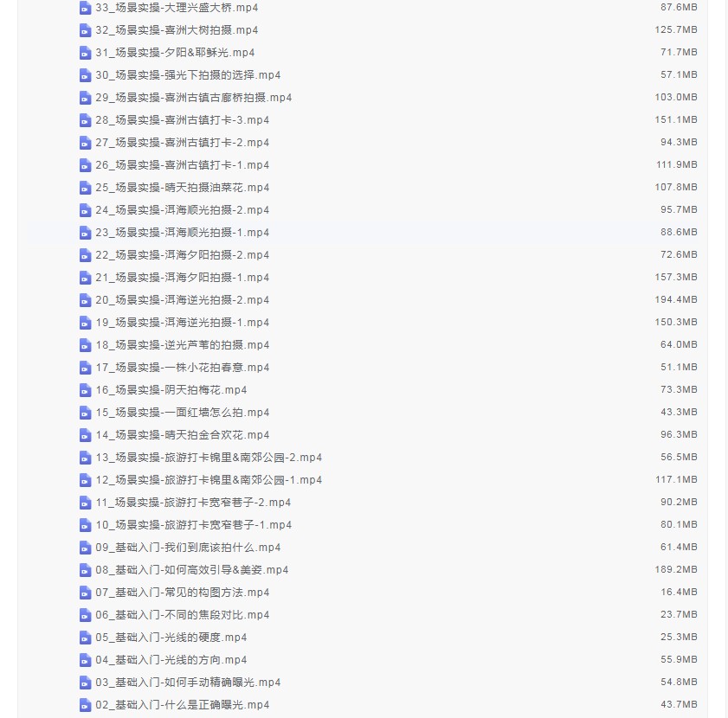The width and height of the screenshot is (728, 718).
Task: Open file 08_基础入门-如何高效引导&美姿.mp4
Action: point(192,570)
